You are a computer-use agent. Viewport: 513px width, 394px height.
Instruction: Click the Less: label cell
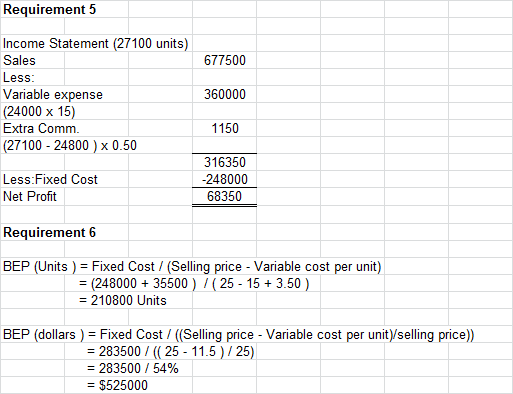(x=19, y=77)
